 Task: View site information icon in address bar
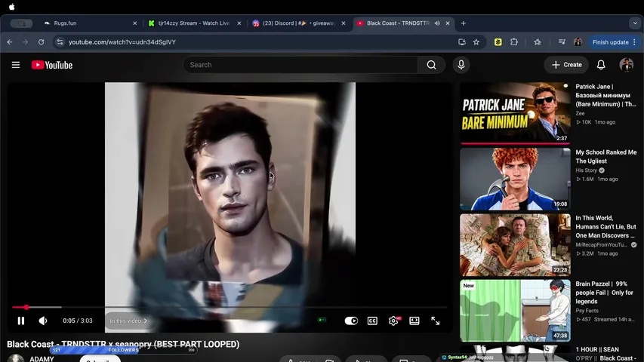(60, 42)
